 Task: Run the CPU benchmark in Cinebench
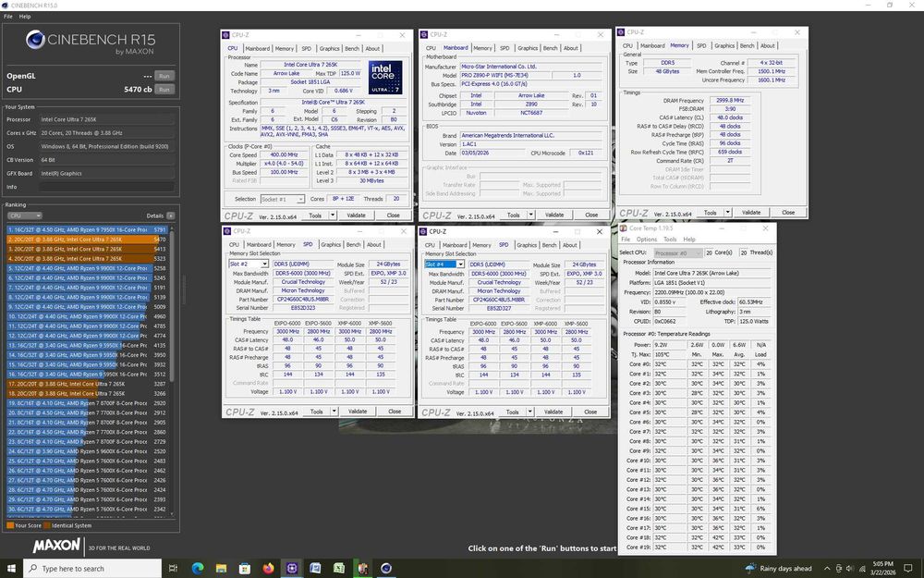(x=164, y=90)
